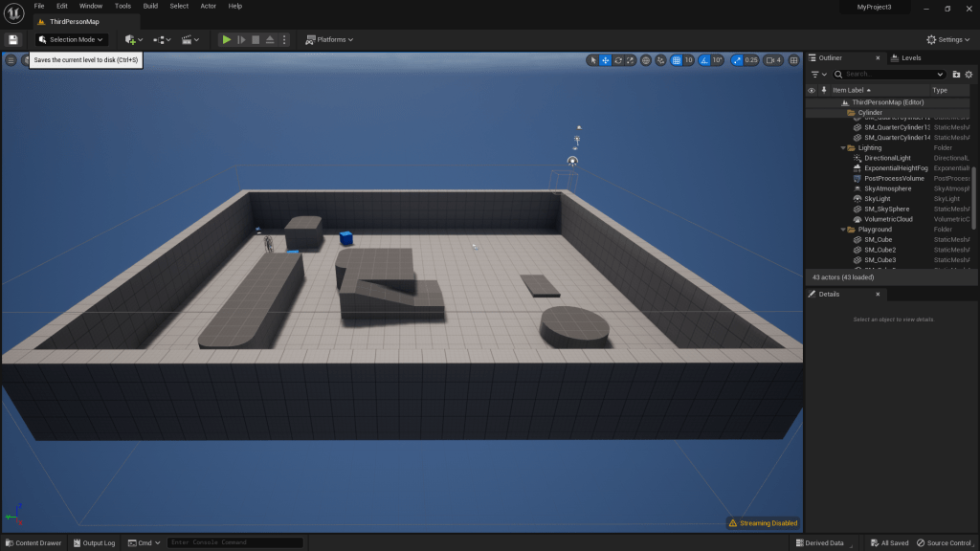Click the add folder icon in Outliner
Image resolution: width=980 pixels, height=551 pixels.
tap(955, 74)
